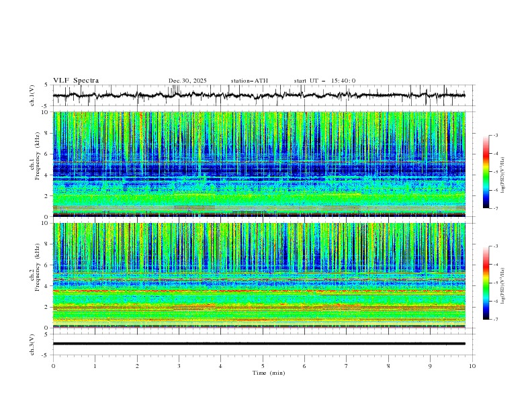Select the station=ATH label
532x411 pixels.
coord(249,81)
